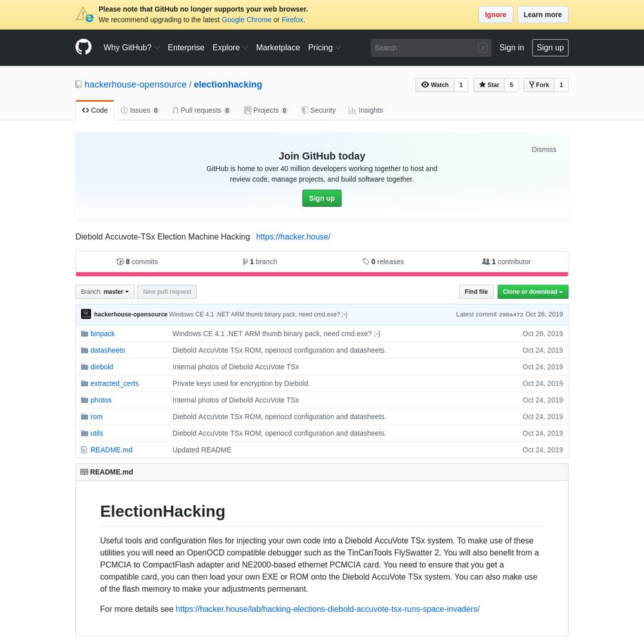Go to GitHub home via Octocat logo
This screenshot has width=644, height=644.
point(83,47)
